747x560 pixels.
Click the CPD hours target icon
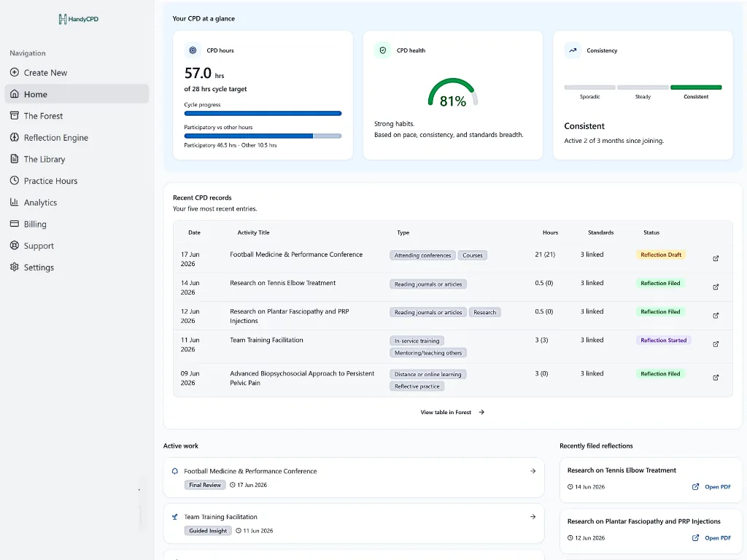(x=193, y=50)
